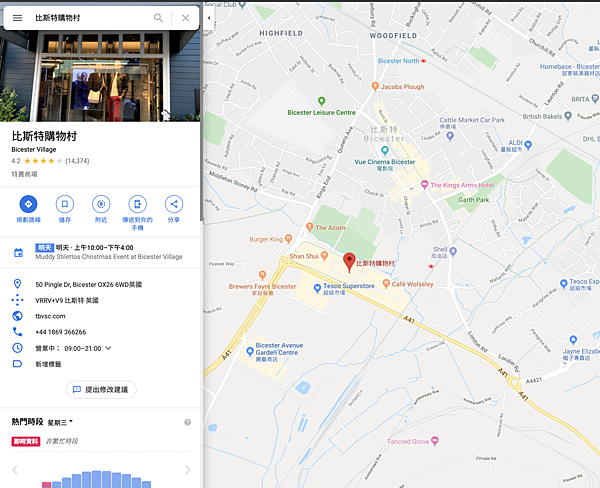Click the phone number +44 1869 366266
This screenshot has width=600, height=488.
coord(60,332)
